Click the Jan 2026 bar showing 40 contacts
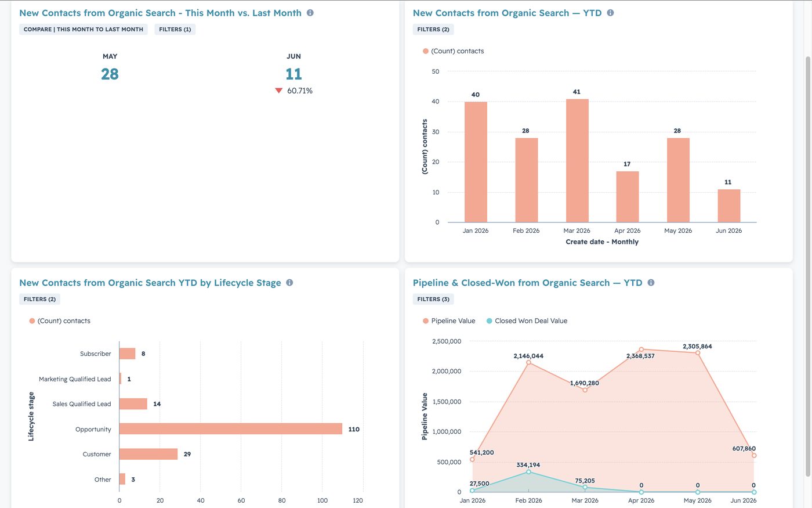The width and height of the screenshot is (812, 508). point(476,162)
